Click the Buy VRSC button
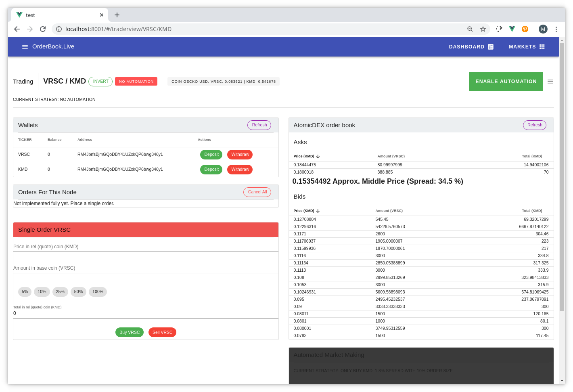The image size is (573, 392). coord(130,333)
